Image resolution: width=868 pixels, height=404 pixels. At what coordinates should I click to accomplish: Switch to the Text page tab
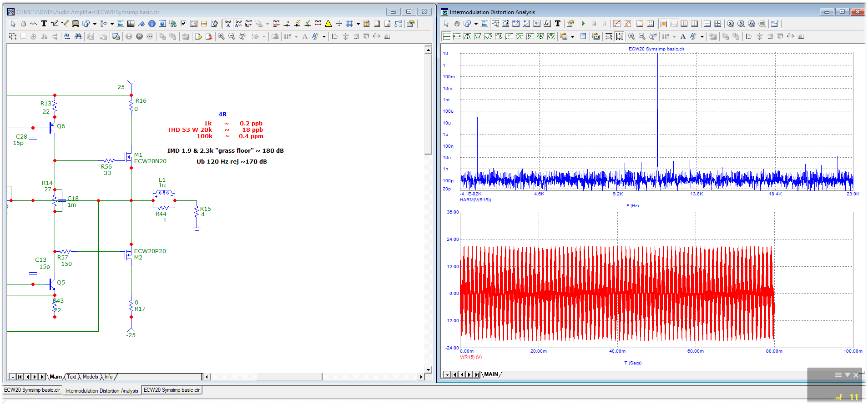pos(71,377)
